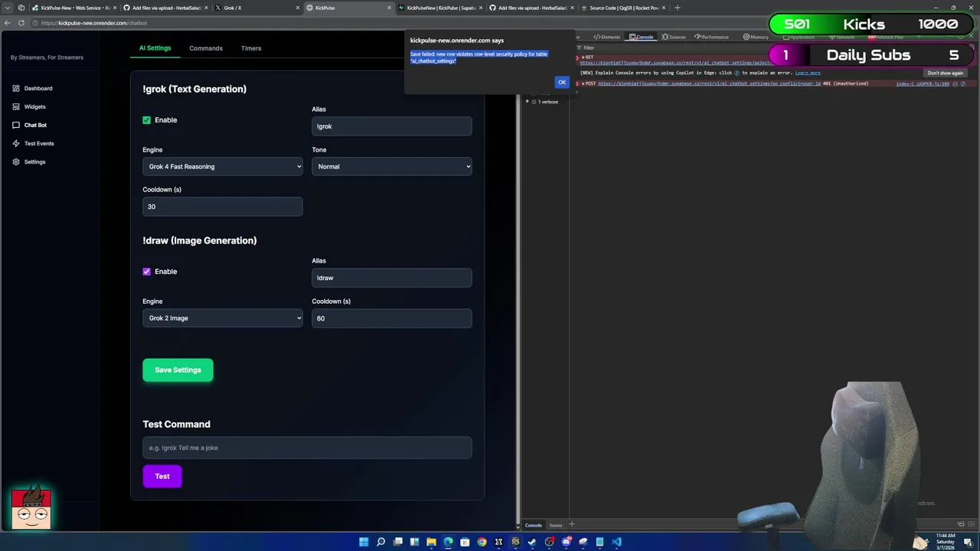Expand the GET error entry

(x=583, y=57)
